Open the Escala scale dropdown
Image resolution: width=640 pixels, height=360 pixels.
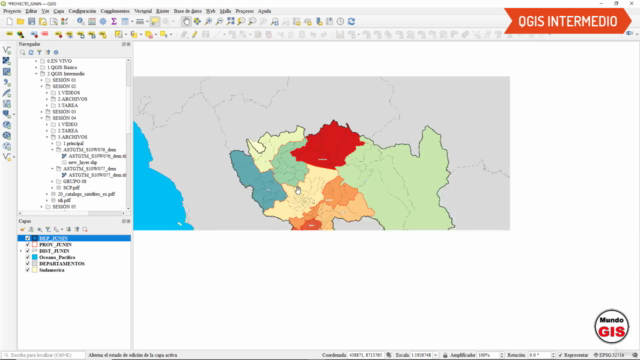coord(436,355)
